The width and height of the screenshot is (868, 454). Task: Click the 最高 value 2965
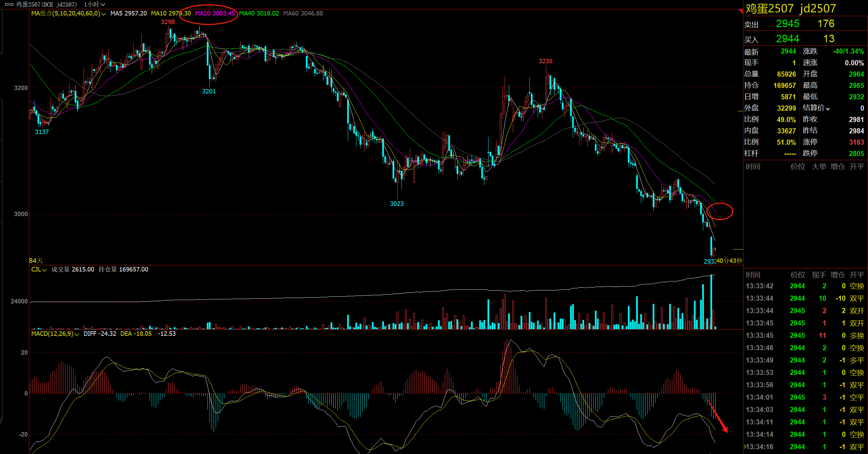tap(856, 86)
